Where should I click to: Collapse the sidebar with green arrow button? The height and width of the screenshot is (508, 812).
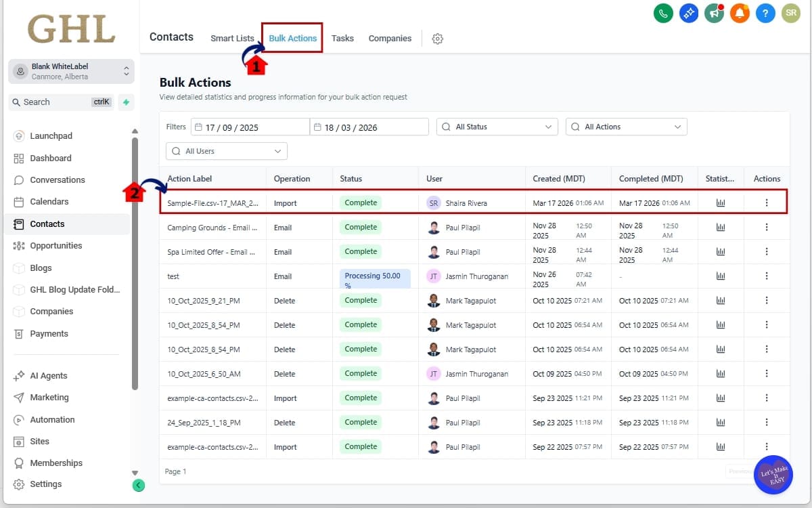(138, 485)
